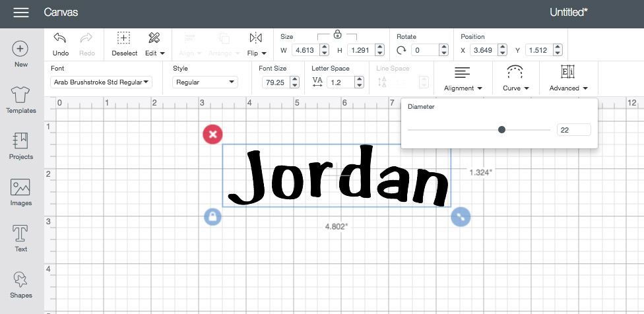Open the Projects panel
The width and height of the screenshot is (644, 314).
[20, 146]
